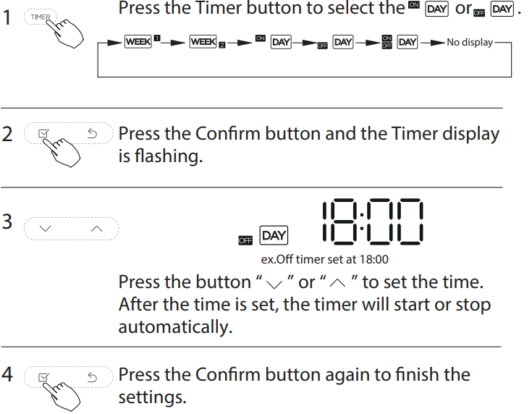Click the ON DAY icon in the step 1 sentence

428,9
